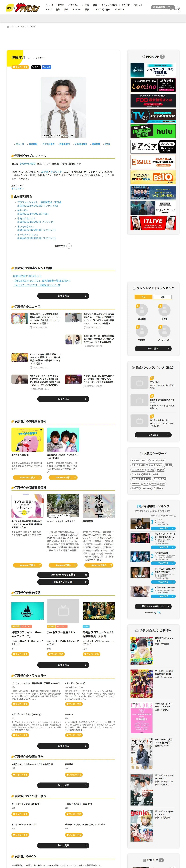
Task: Follow 月曜プラチナイト timelesz ファミリア program
Action: (20, 654)
